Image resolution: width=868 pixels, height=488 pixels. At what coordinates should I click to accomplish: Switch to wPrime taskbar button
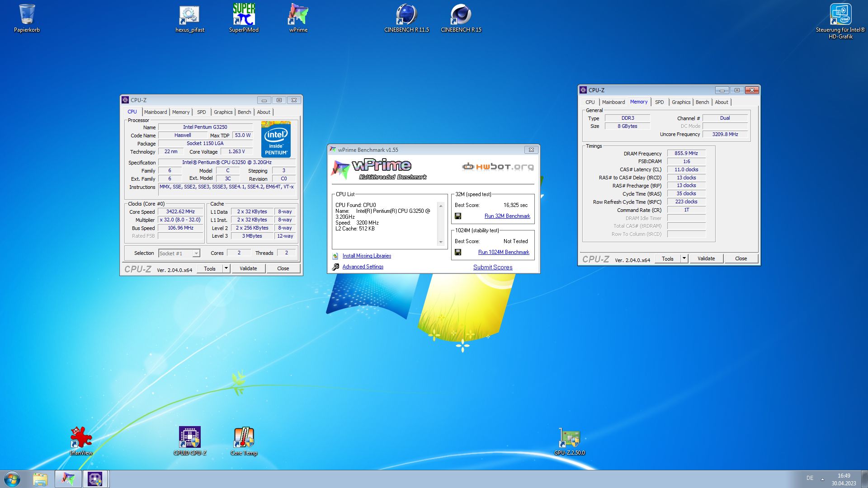pyautogui.click(x=68, y=479)
